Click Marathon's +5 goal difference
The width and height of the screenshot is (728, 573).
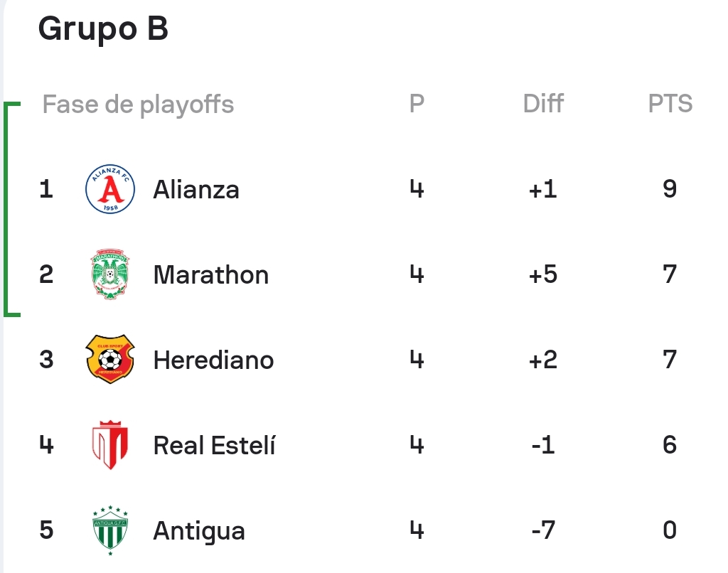[x=542, y=274]
